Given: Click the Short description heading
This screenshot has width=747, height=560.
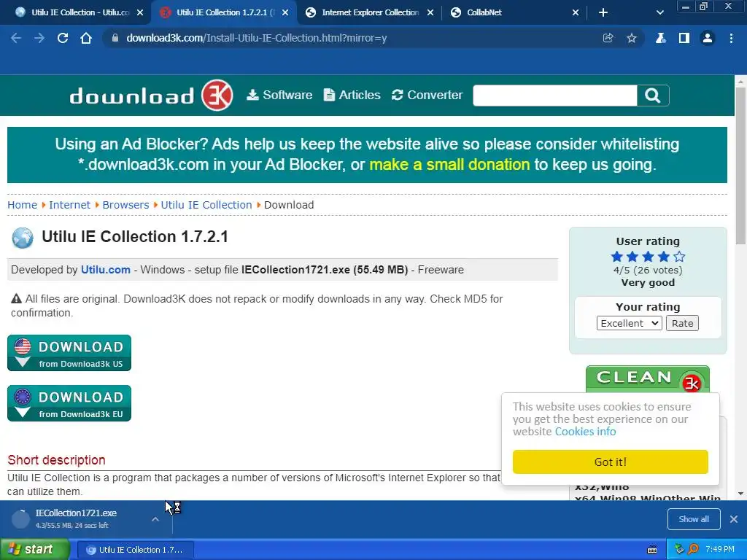Looking at the screenshot, I should pyautogui.click(x=56, y=460).
